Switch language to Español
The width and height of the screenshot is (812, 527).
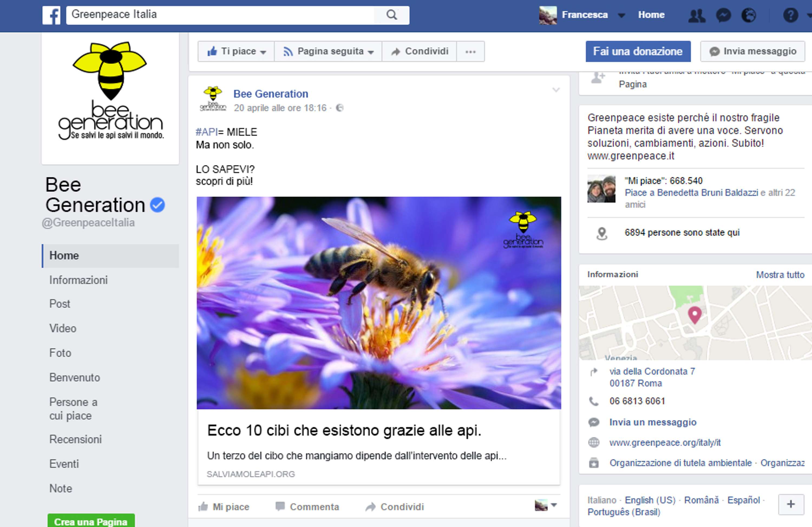[744, 500]
